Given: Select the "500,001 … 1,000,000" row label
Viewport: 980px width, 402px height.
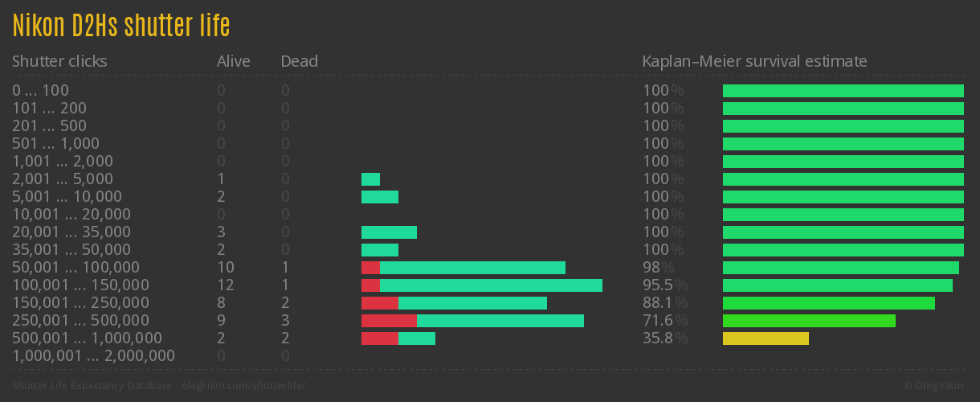Looking at the screenshot, I should pyautogui.click(x=87, y=338).
